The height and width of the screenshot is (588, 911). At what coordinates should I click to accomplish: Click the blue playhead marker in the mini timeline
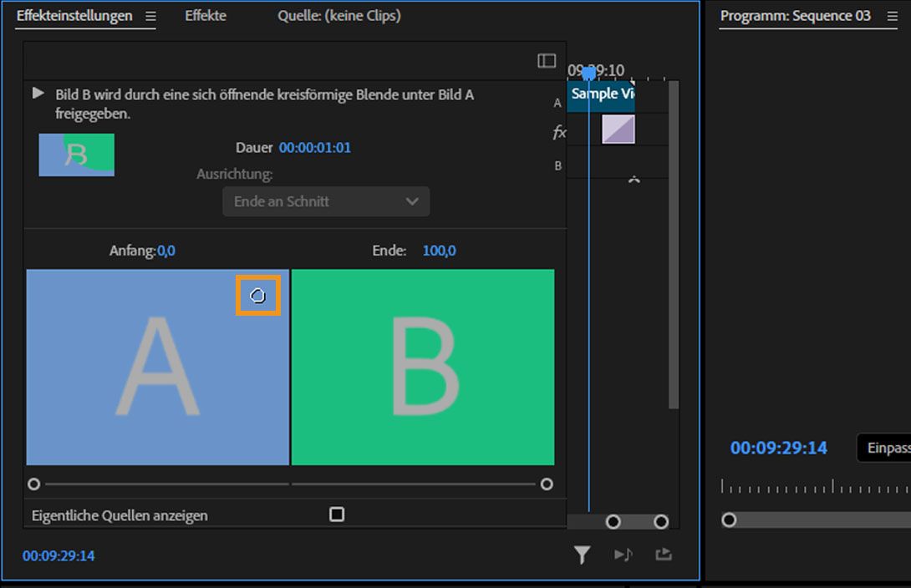(x=588, y=73)
